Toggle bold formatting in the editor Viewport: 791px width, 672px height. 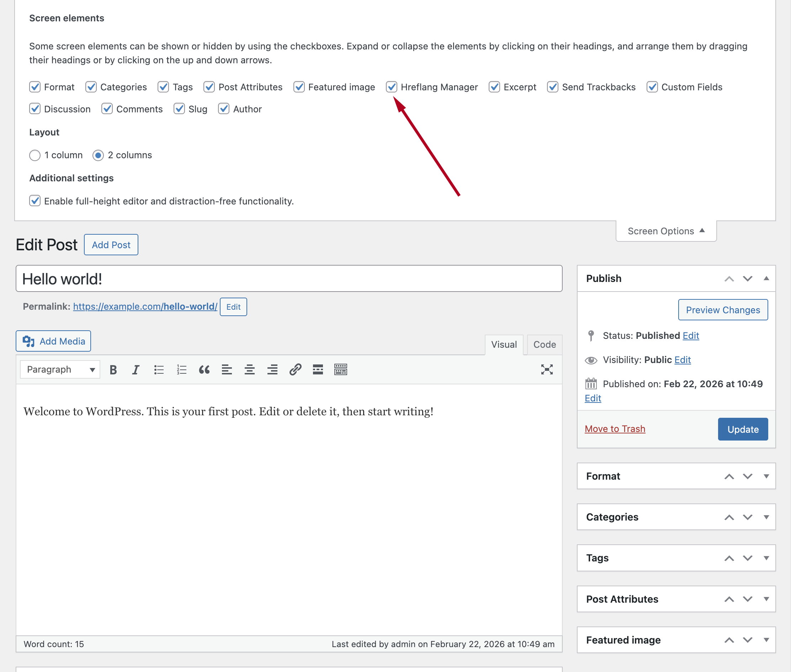click(113, 369)
